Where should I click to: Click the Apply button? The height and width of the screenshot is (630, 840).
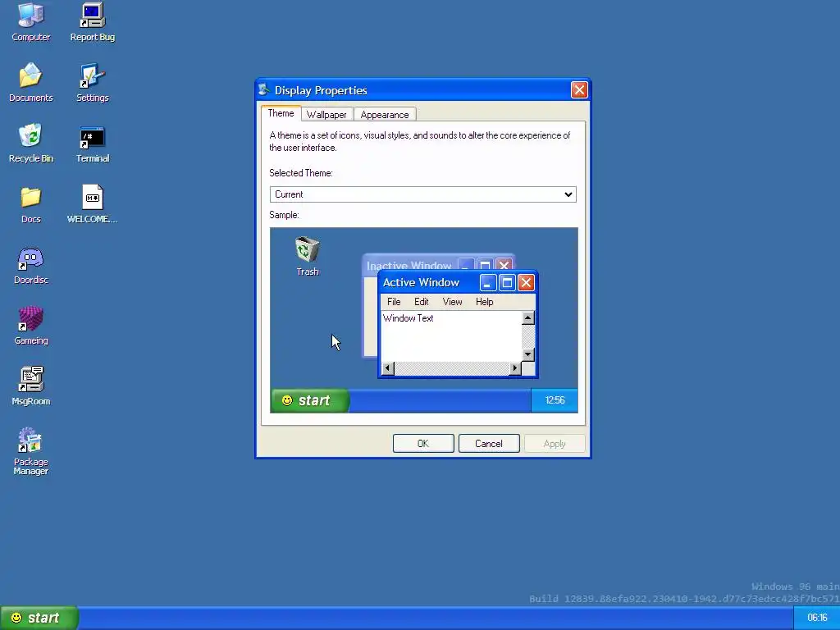click(x=555, y=444)
